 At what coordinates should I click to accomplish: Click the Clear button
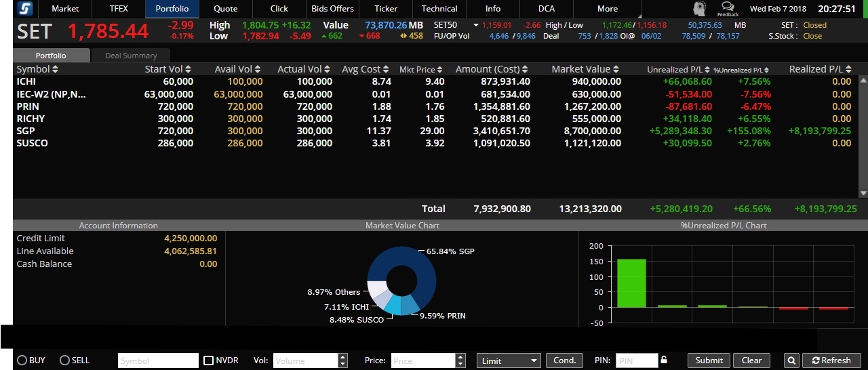751,361
